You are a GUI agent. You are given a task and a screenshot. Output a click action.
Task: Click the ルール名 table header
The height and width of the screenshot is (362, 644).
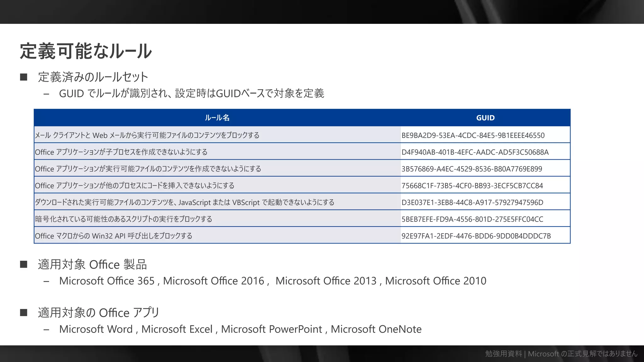click(217, 118)
